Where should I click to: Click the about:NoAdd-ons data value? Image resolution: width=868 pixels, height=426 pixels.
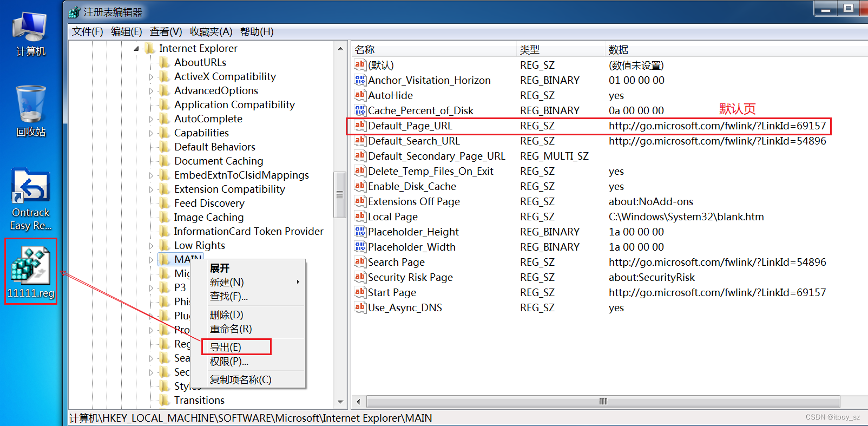[651, 201]
